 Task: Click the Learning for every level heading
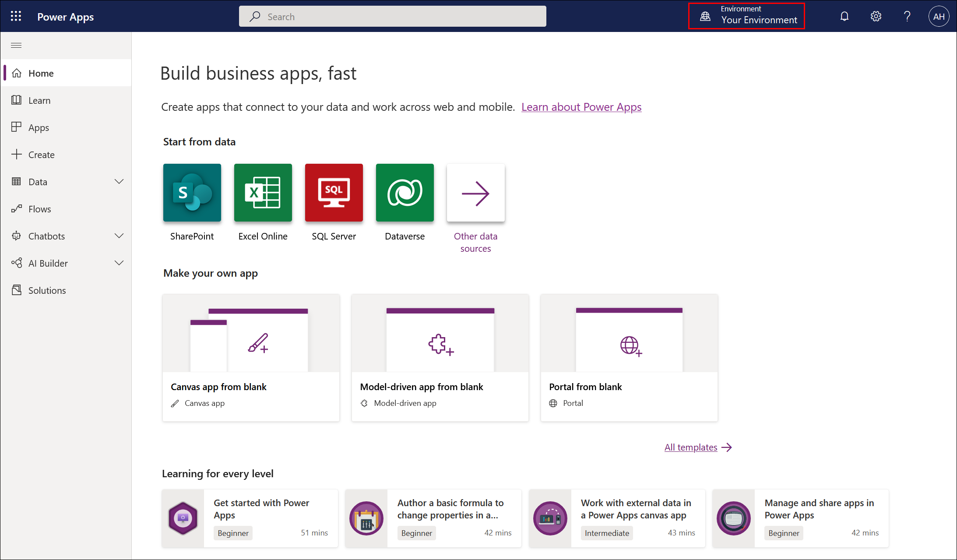tap(218, 474)
